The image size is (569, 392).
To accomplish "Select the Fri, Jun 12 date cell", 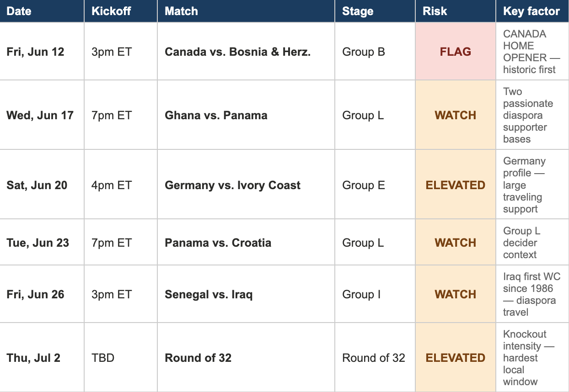I will pyautogui.click(x=42, y=52).
